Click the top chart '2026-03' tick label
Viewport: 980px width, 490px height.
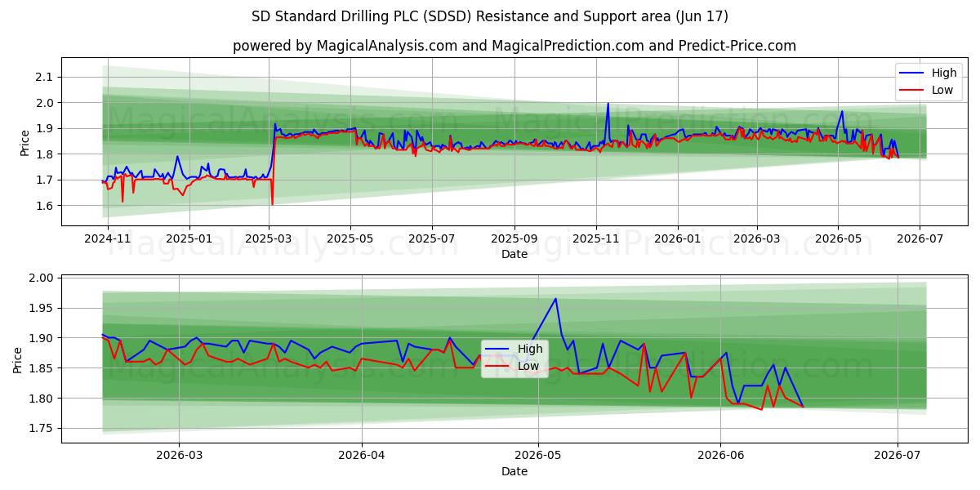click(x=756, y=239)
